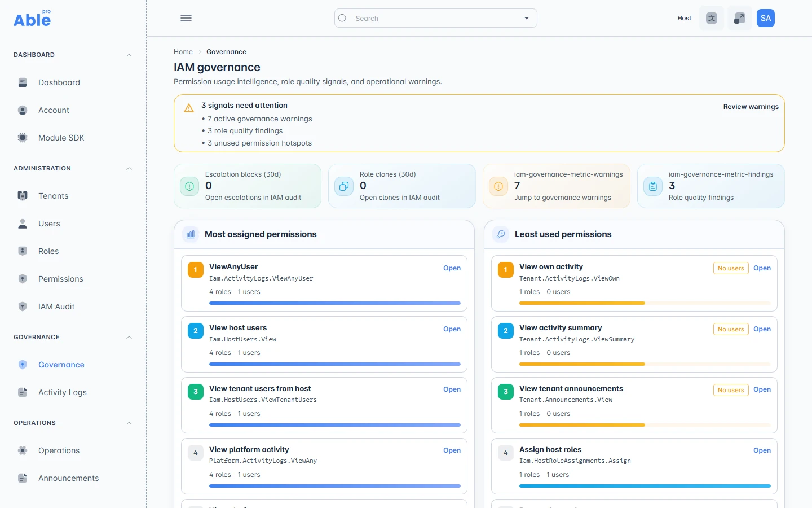Click No users badge for View activity summary

pos(731,329)
